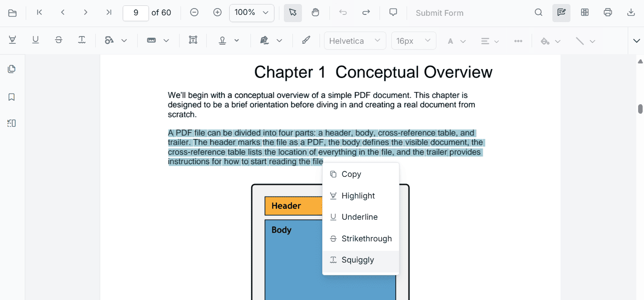Open page thumbnails panel in sidebar
This screenshot has width=644, height=300.
point(12,69)
